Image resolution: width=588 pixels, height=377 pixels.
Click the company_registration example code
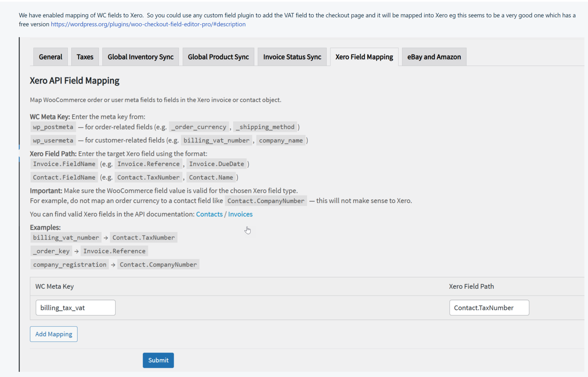click(x=70, y=265)
